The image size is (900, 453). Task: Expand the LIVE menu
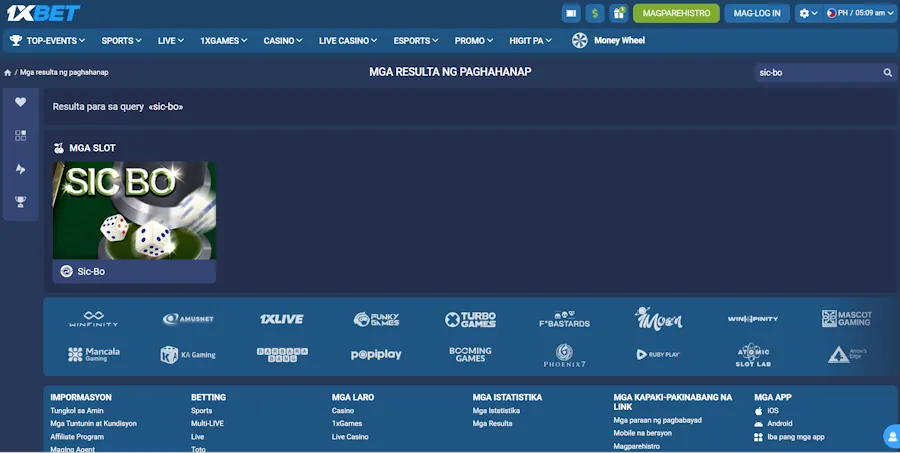(170, 41)
